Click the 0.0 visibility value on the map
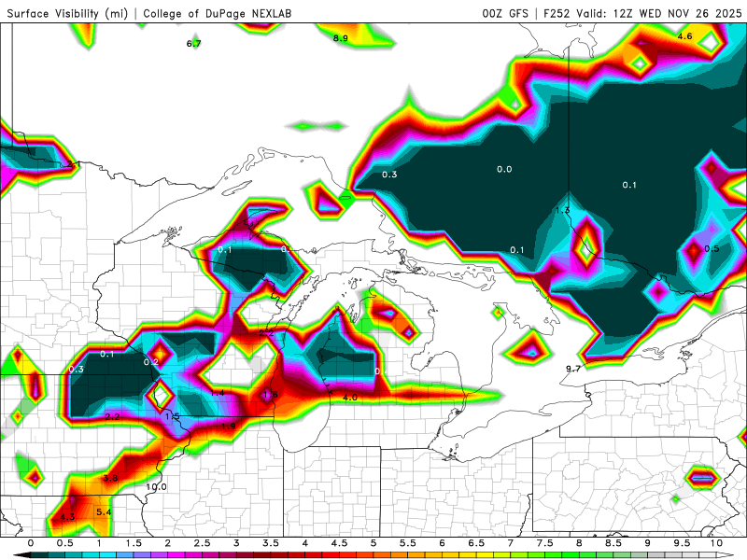This screenshot has height=560, width=747. click(504, 169)
